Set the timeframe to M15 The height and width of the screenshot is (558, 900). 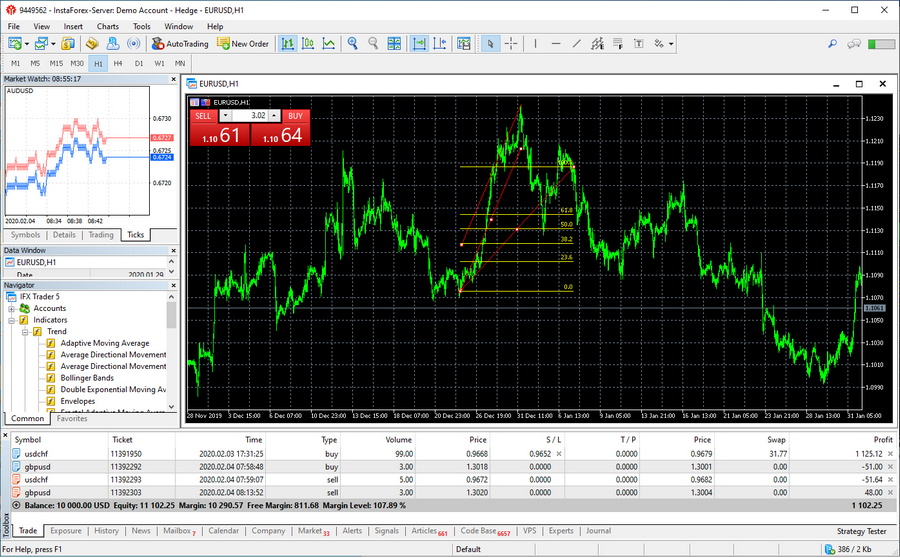click(x=56, y=63)
